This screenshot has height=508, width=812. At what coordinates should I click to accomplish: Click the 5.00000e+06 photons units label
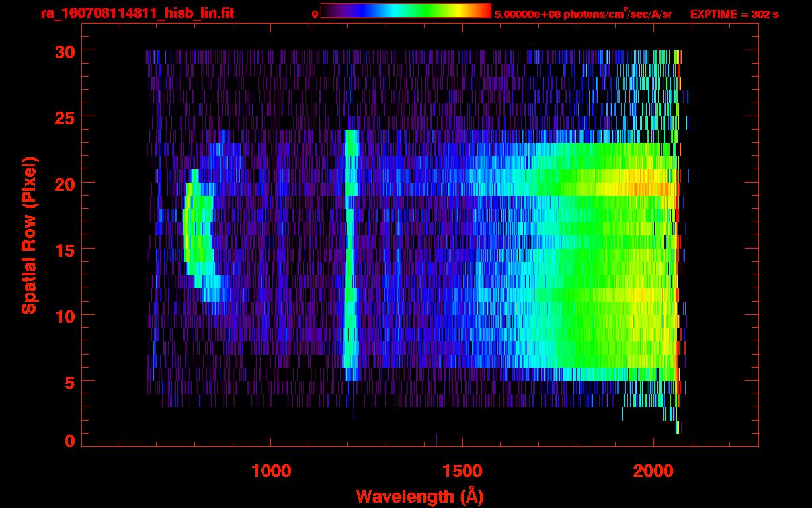point(583,14)
